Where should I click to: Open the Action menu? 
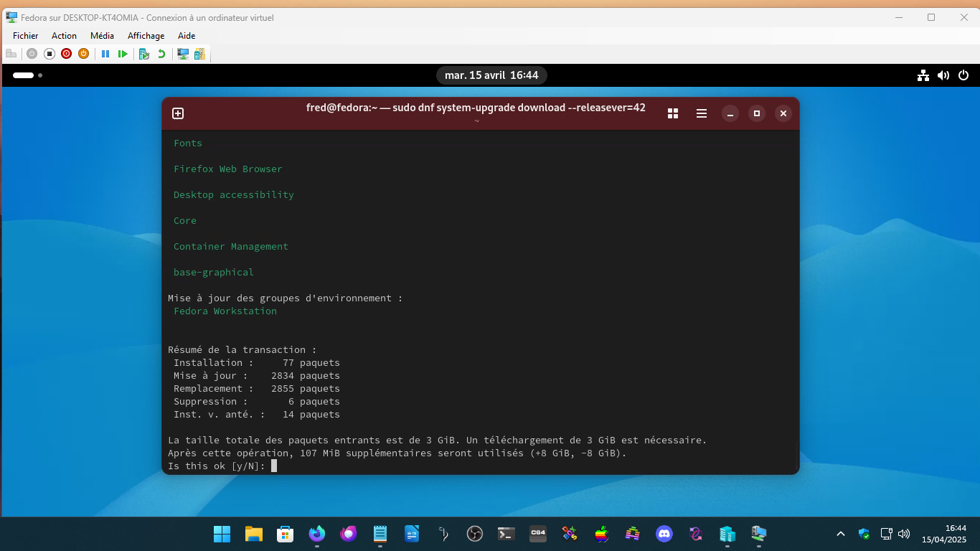coord(64,36)
